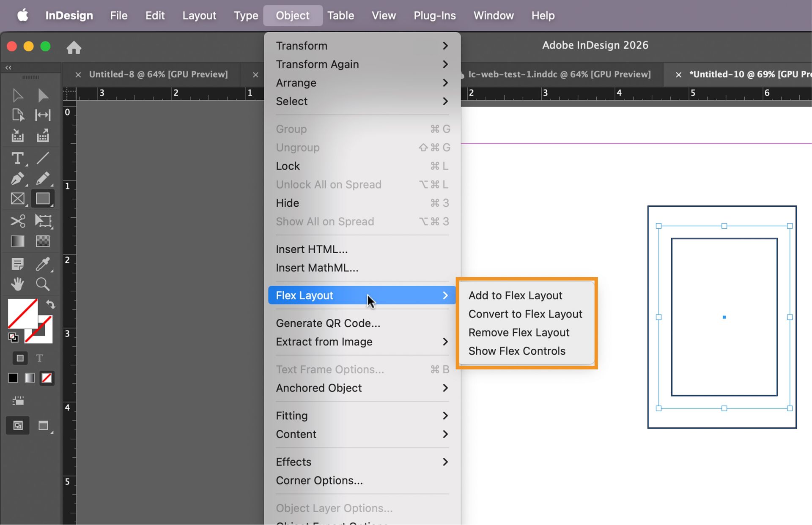Open the Table menu

pyautogui.click(x=340, y=15)
